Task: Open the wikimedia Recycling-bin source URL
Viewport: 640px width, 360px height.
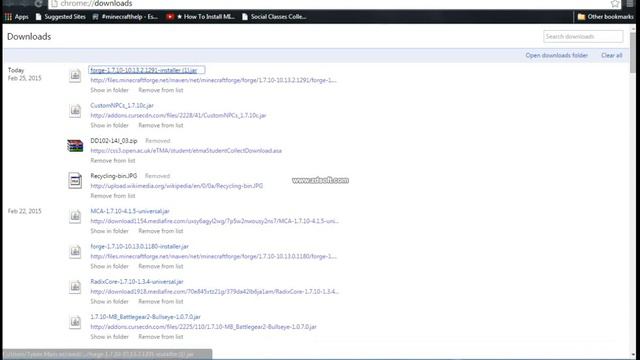Action: click(177, 186)
